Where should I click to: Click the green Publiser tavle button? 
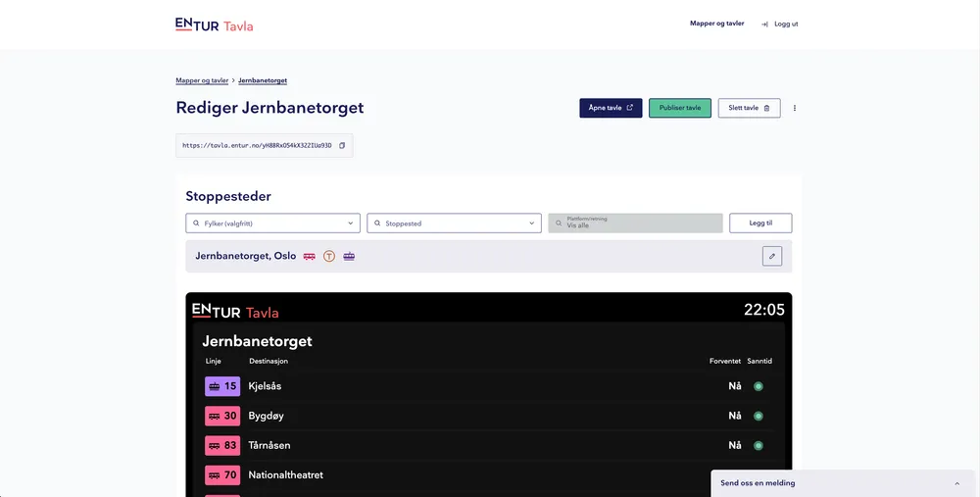(680, 108)
